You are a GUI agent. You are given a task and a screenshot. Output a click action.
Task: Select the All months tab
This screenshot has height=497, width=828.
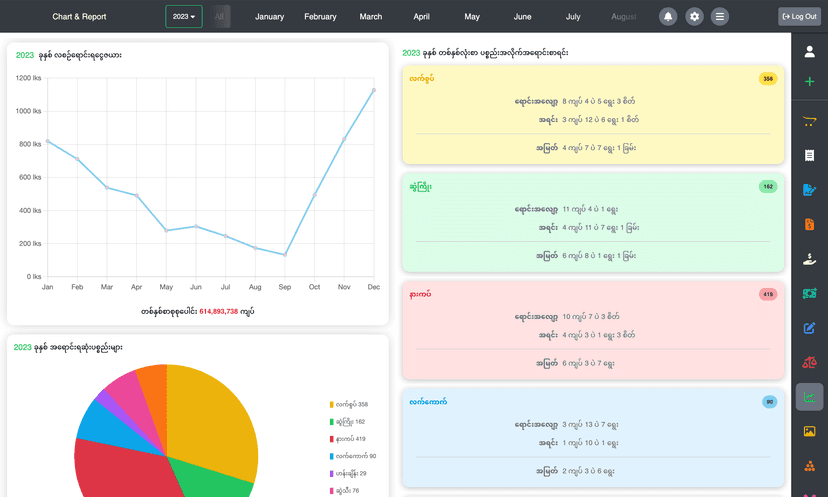pyautogui.click(x=220, y=16)
